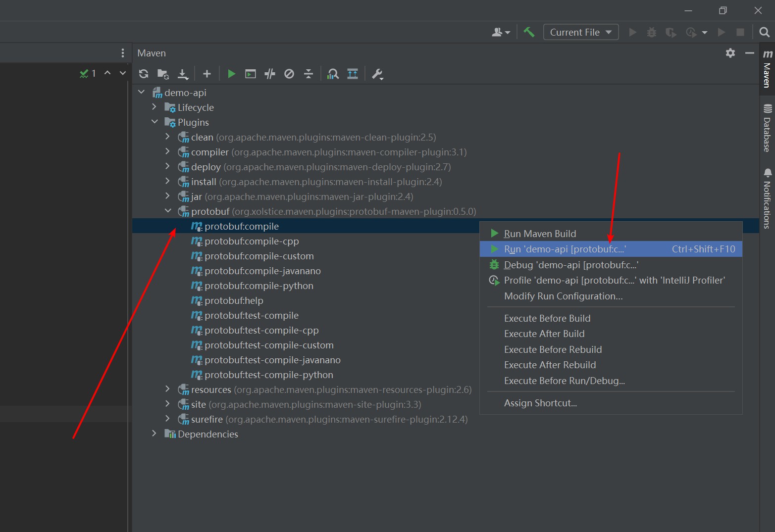Expand the compiler plugin node
The width and height of the screenshot is (775, 532).
coord(167,151)
